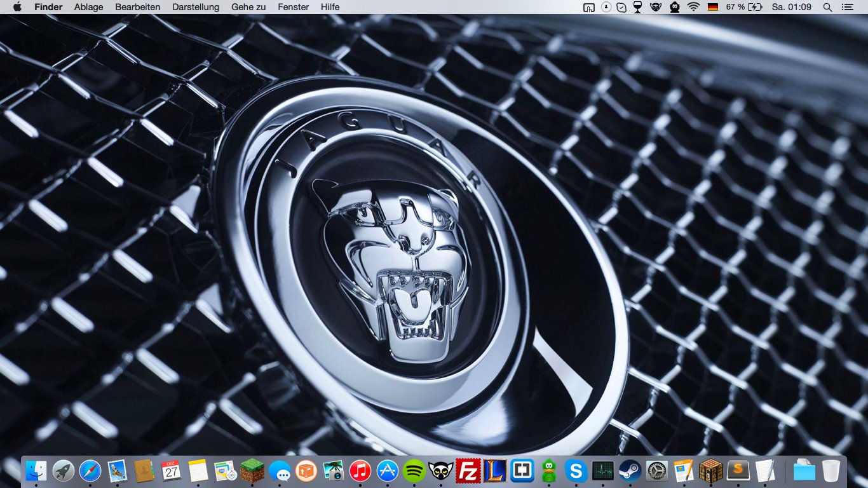Open the Bearbeiten menu
868x488 pixels.
click(x=138, y=7)
